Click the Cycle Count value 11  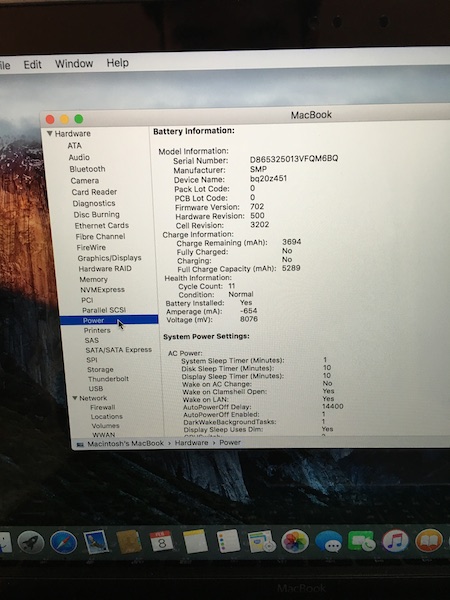[232, 286]
